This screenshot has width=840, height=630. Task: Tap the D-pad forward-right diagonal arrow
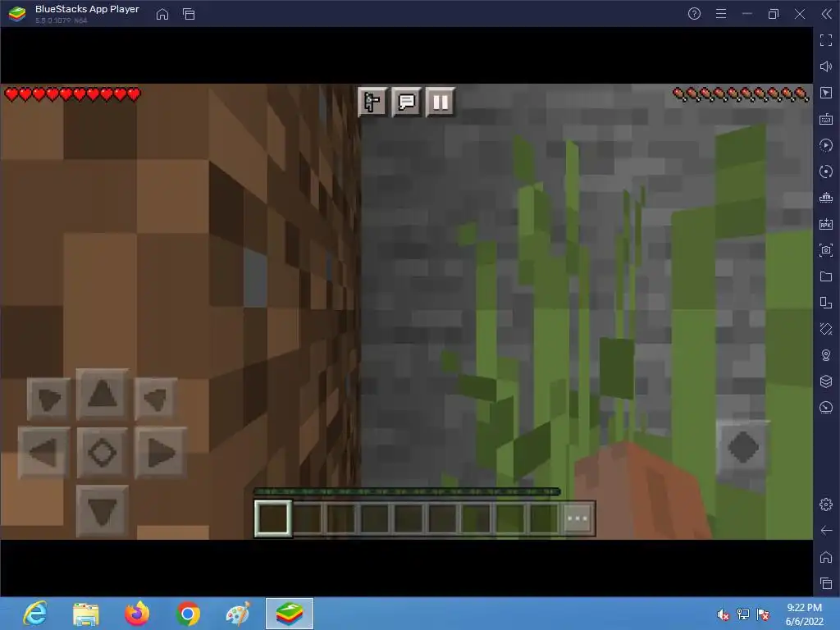155,399
